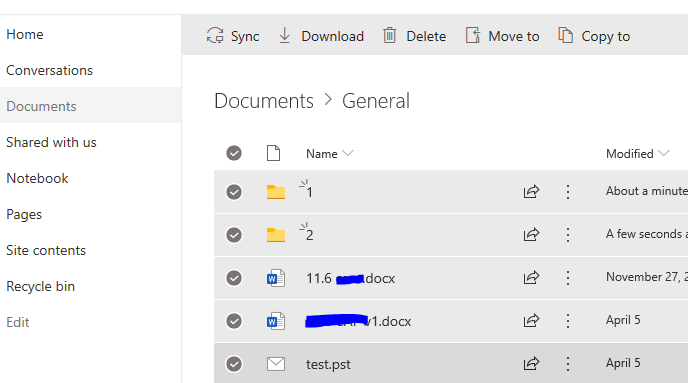Image resolution: width=688 pixels, height=383 pixels.
Task: Toggle the select-all checkmark in header
Action: point(234,153)
